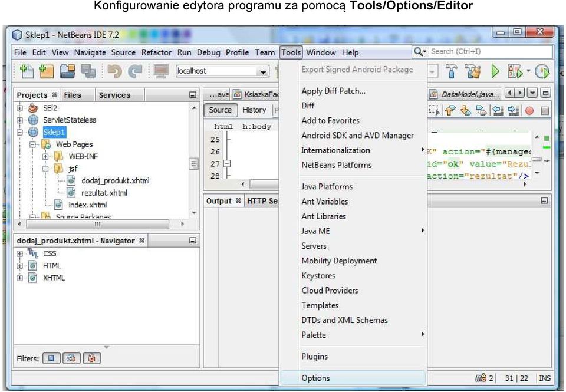Expand the XHTML node in Navigator

point(20,278)
